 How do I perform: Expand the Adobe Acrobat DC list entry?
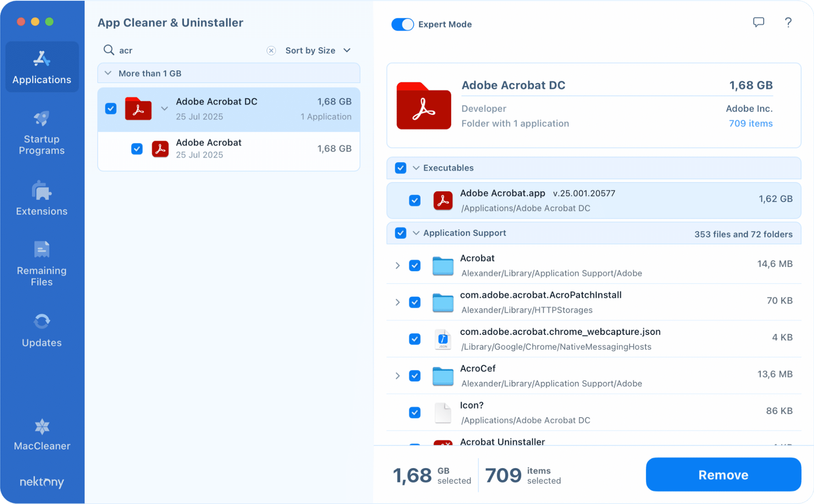point(164,109)
